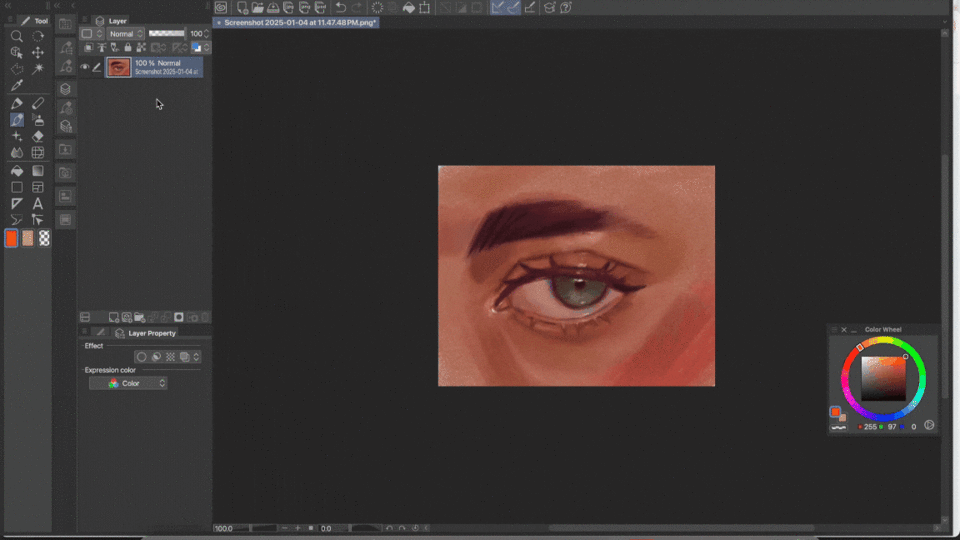Click the New raster layer icon
The width and height of the screenshot is (960, 540).
[114, 317]
